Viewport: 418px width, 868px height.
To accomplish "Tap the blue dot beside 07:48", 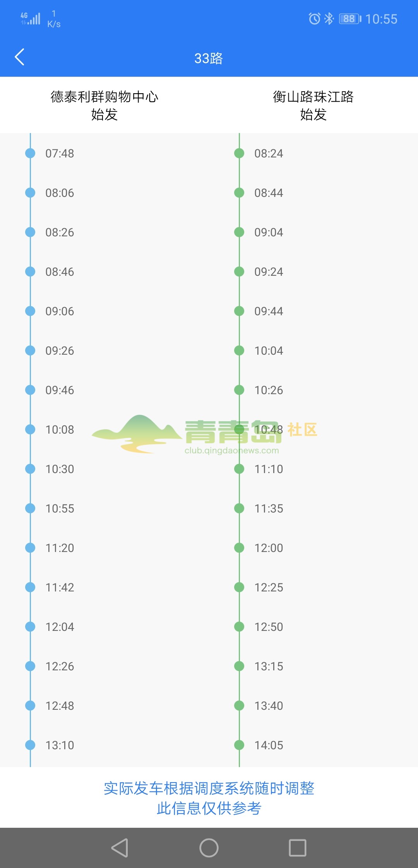I will click(30, 153).
